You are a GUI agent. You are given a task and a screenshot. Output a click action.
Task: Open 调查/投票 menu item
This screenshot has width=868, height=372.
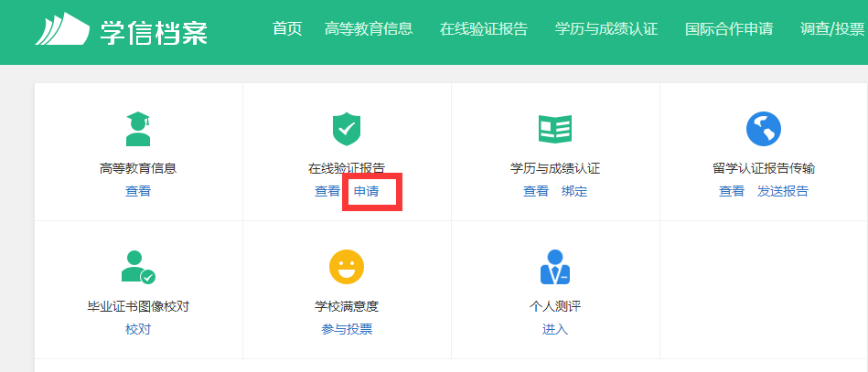coord(831,29)
